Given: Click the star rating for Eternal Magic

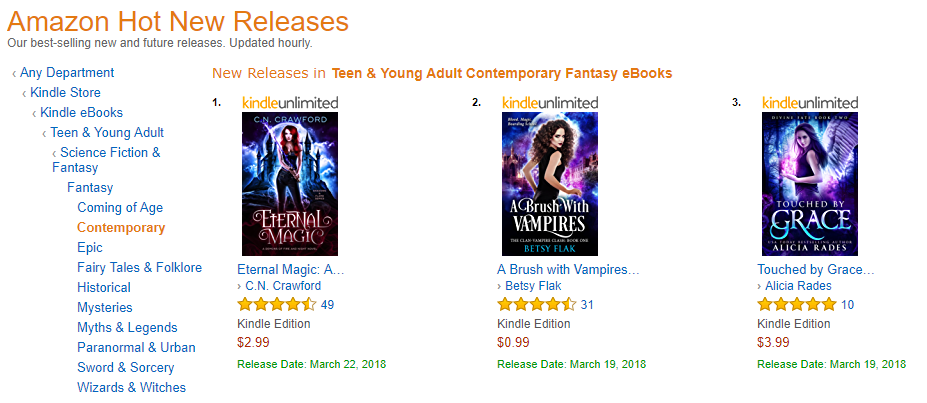Looking at the screenshot, I should (276, 305).
